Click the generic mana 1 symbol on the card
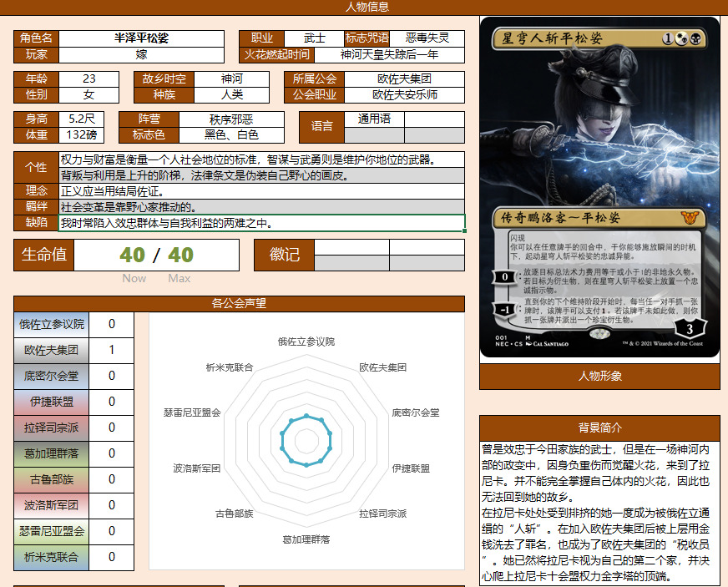The height and width of the screenshot is (587, 728). (x=667, y=39)
